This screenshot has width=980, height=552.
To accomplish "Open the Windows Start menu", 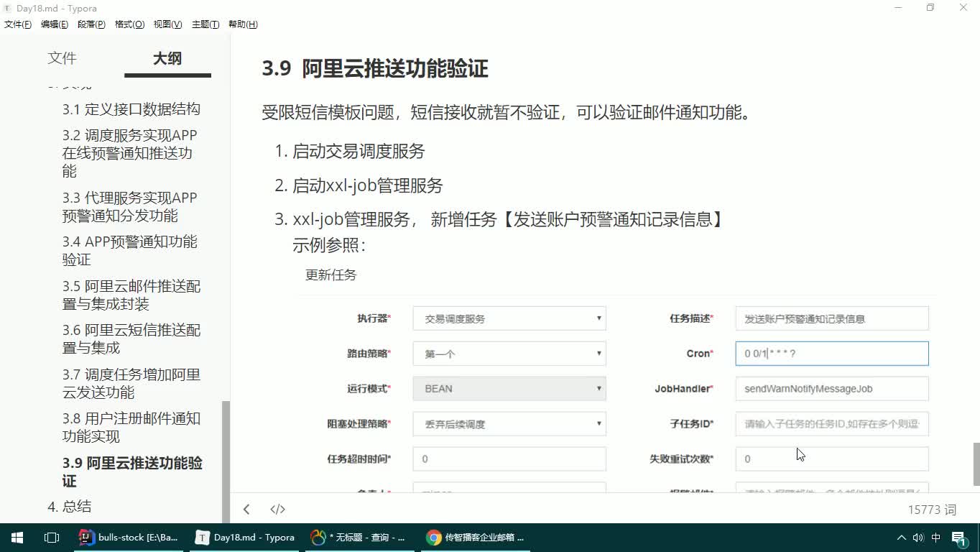I will coord(17,538).
